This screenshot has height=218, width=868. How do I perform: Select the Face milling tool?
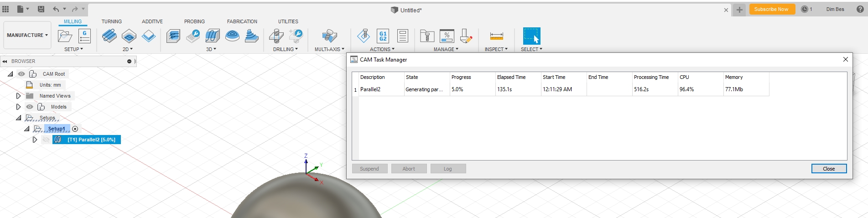149,36
